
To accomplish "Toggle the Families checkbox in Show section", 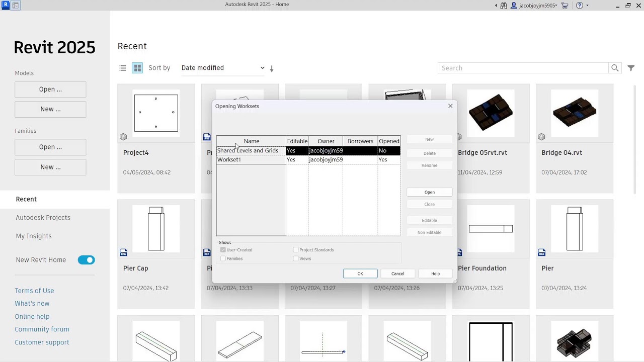I will [x=223, y=258].
